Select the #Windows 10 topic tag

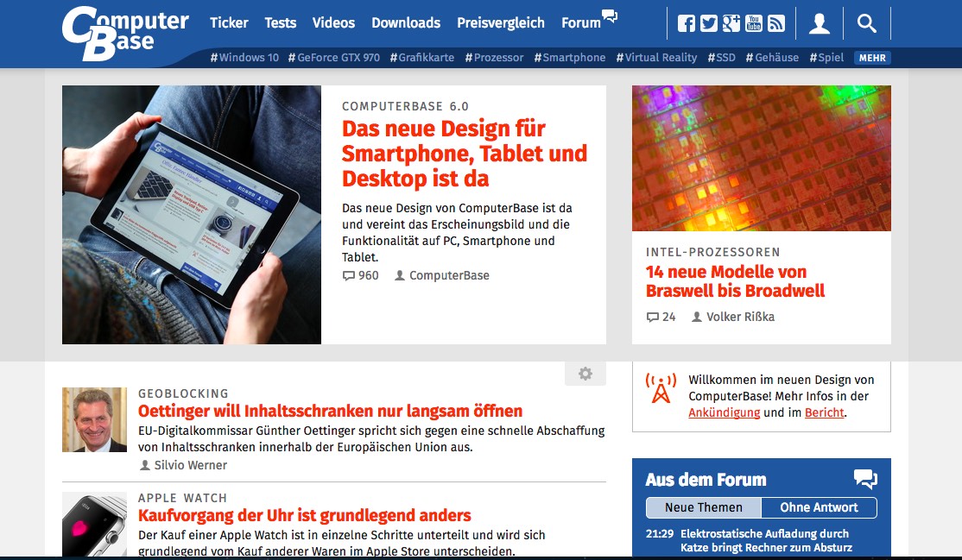tap(244, 58)
